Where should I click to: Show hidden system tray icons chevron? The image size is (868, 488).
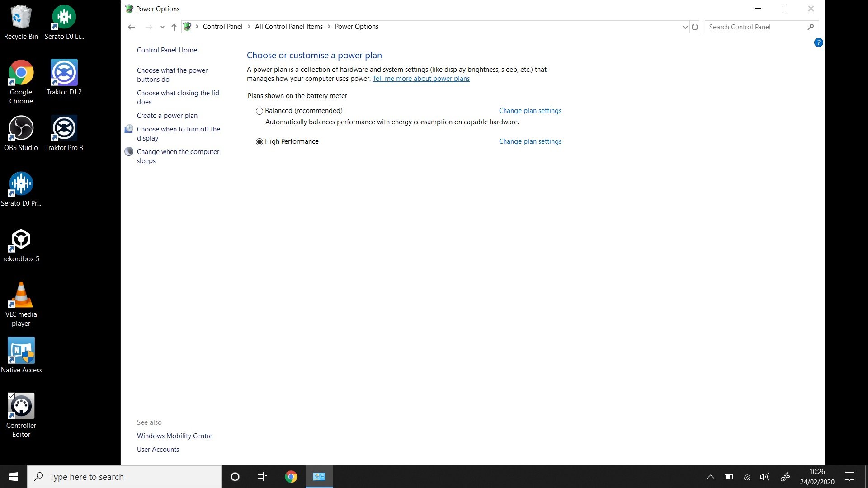(710, 477)
